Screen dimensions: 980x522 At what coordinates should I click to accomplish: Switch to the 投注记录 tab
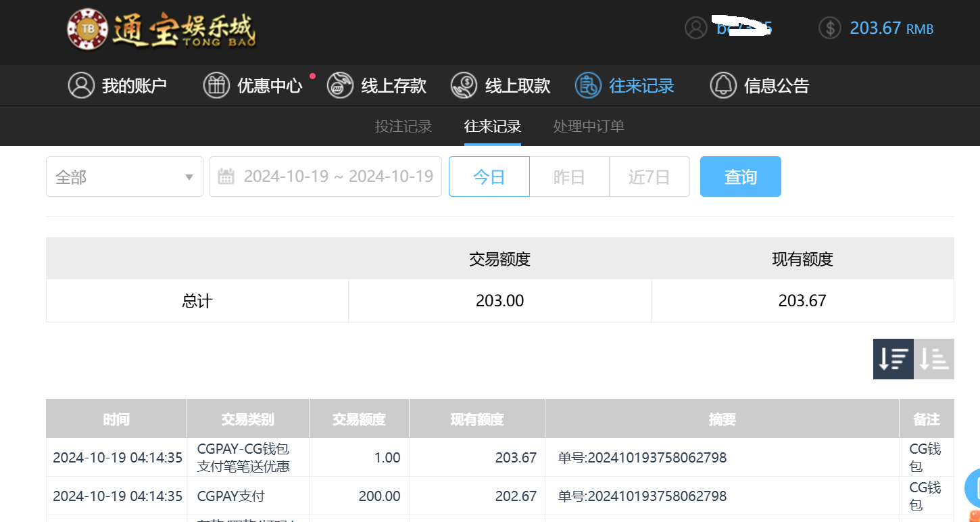coord(403,126)
